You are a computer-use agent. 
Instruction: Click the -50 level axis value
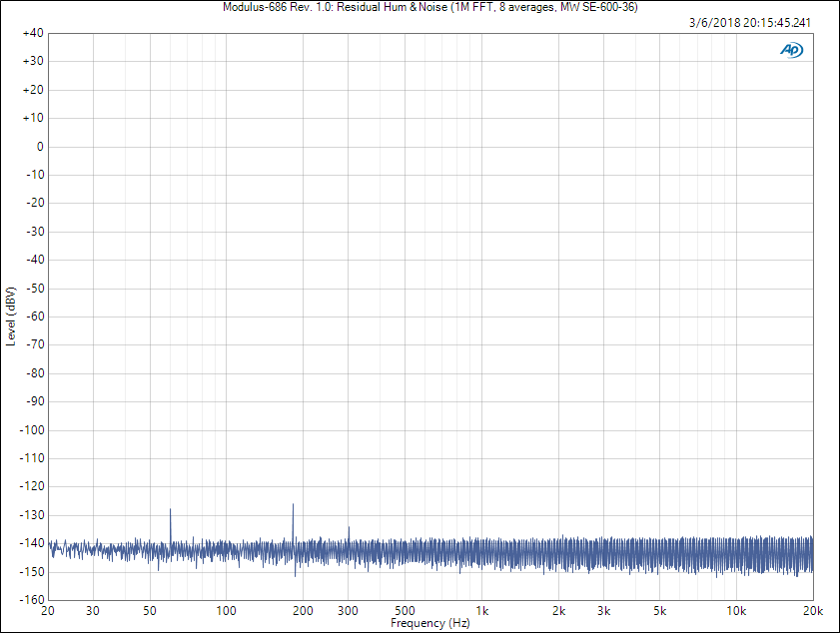click(35, 289)
